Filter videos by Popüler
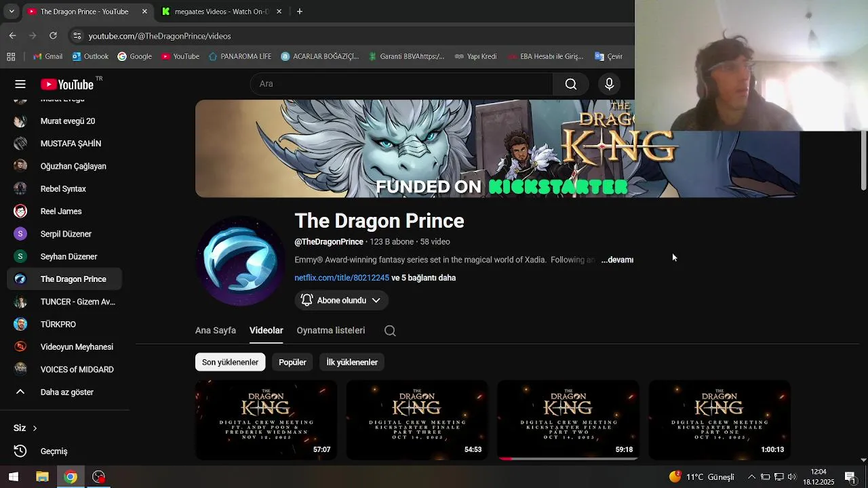 click(x=292, y=362)
